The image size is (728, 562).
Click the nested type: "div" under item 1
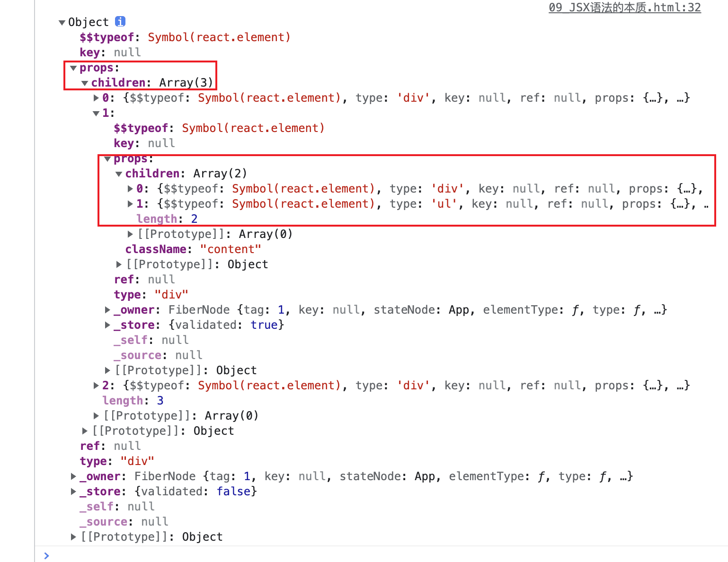(x=151, y=295)
